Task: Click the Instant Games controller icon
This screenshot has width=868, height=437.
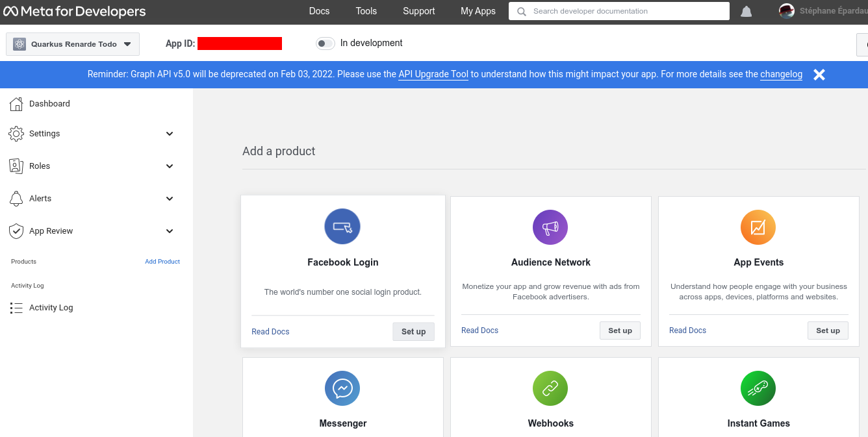Action: (758, 388)
